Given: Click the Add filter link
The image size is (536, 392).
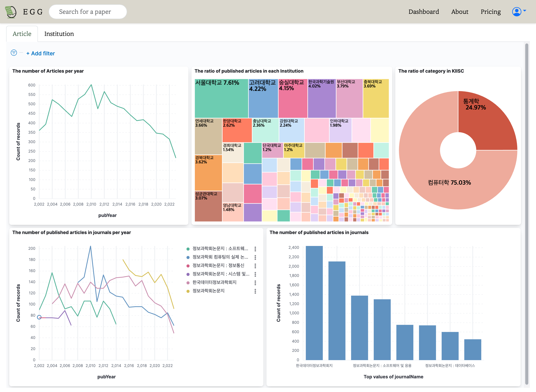Looking at the screenshot, I should click(x=40, y=53).
